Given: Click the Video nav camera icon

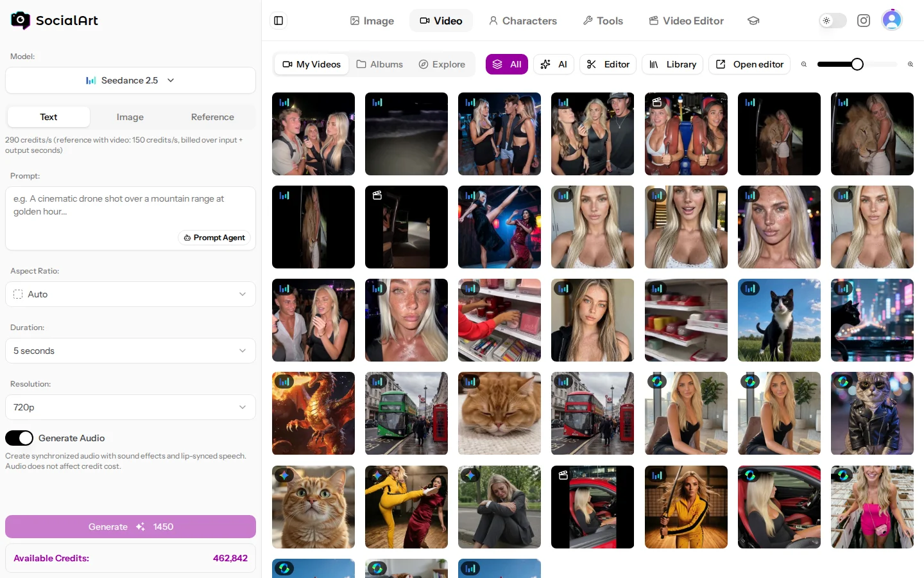Looking at the screenshot, I should click(425, 21).
